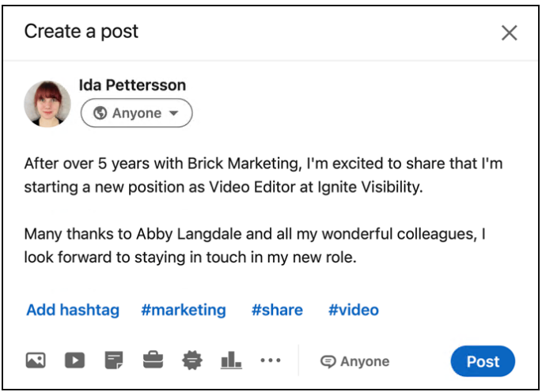The image size is (542, 392).
Task: Click into the Brick Marketing paragraph text
Action: (263, 175)
